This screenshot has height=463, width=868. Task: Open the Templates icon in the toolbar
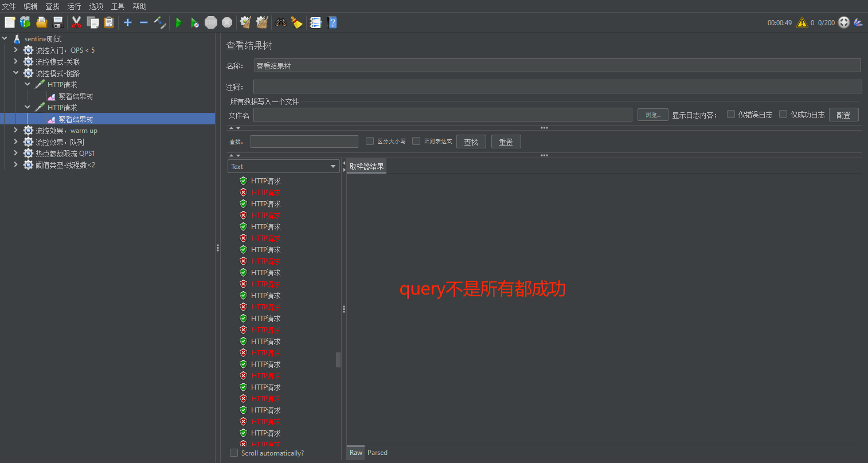25,22
